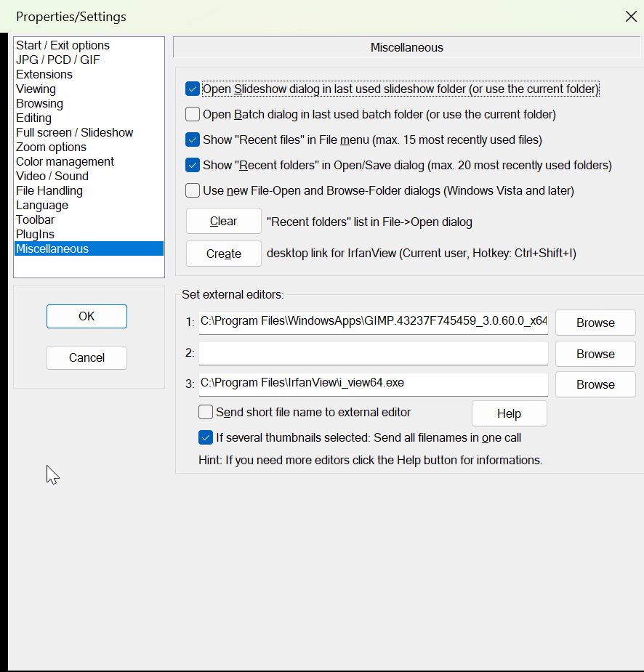This screenshot has width=644, height=672.
Task: Browse for external editor 2
Action: click(x=595, y=354)
